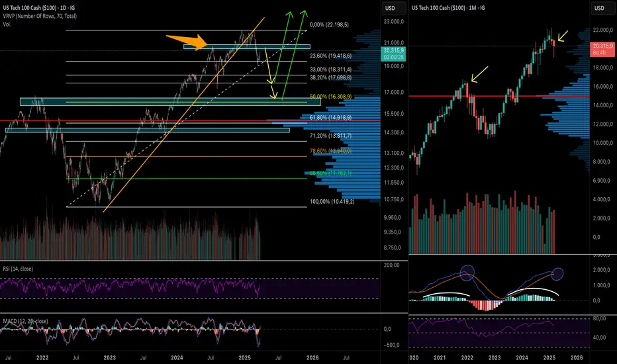Click 40,00 on the monthly RSI scale
The width and height of the screenshot is (617, 364).
(599, 338)
